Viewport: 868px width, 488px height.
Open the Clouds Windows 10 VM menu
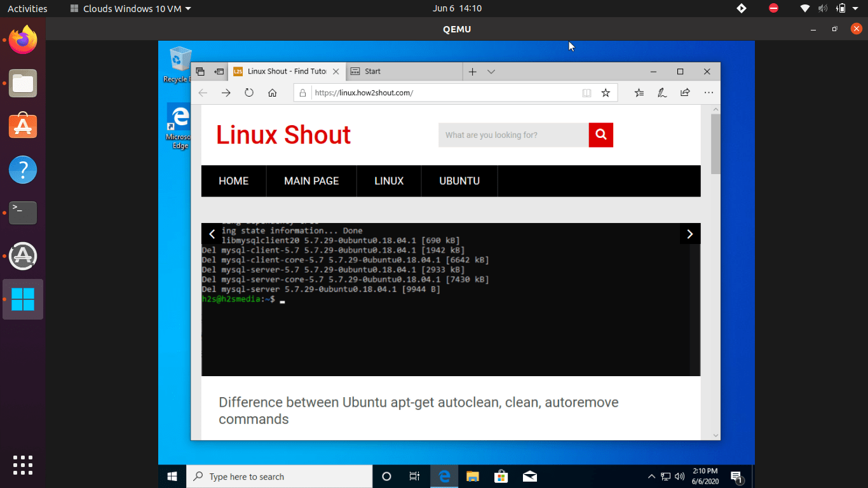point(129,8)
